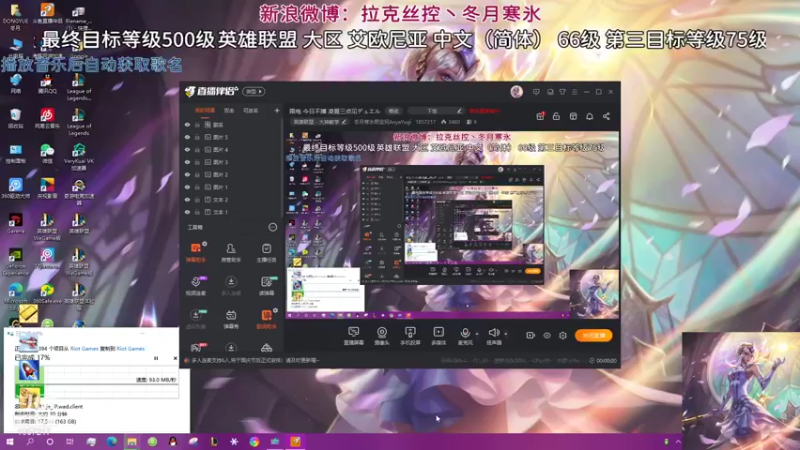The height and width of the screenshot is (450, 800).
Task: Hide the 图片 2 layer
Action: pyautogui.click(x=187, y=174)
